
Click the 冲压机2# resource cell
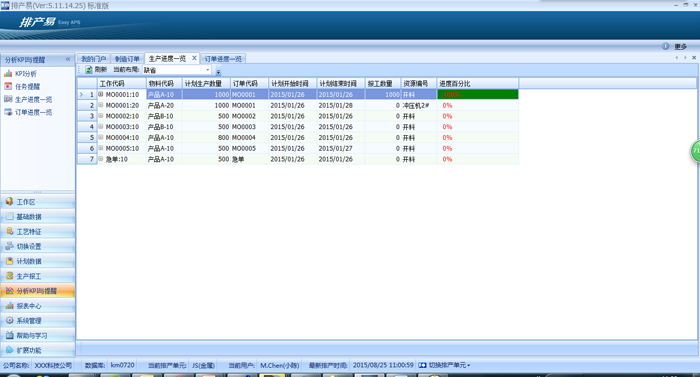419,105
